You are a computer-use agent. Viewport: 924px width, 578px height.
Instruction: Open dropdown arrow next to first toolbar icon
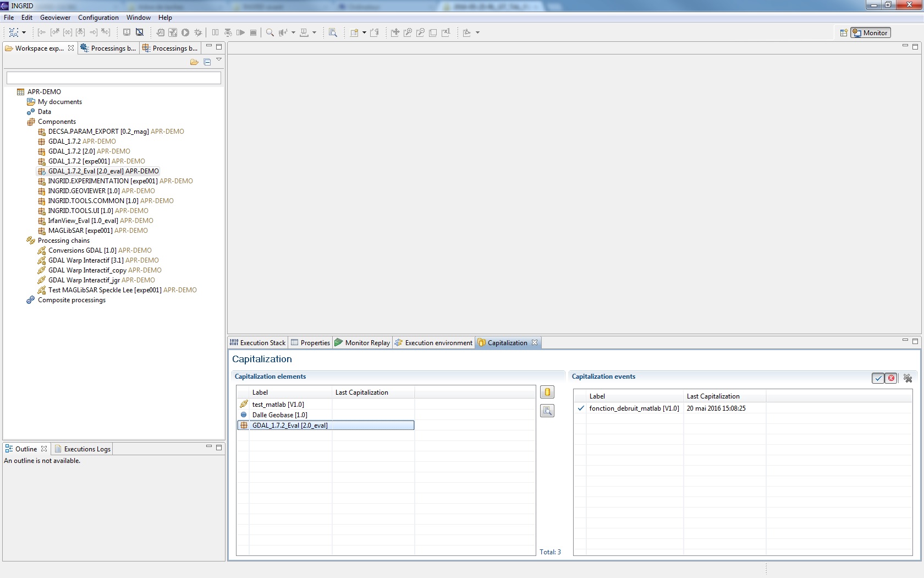(24, 32)
